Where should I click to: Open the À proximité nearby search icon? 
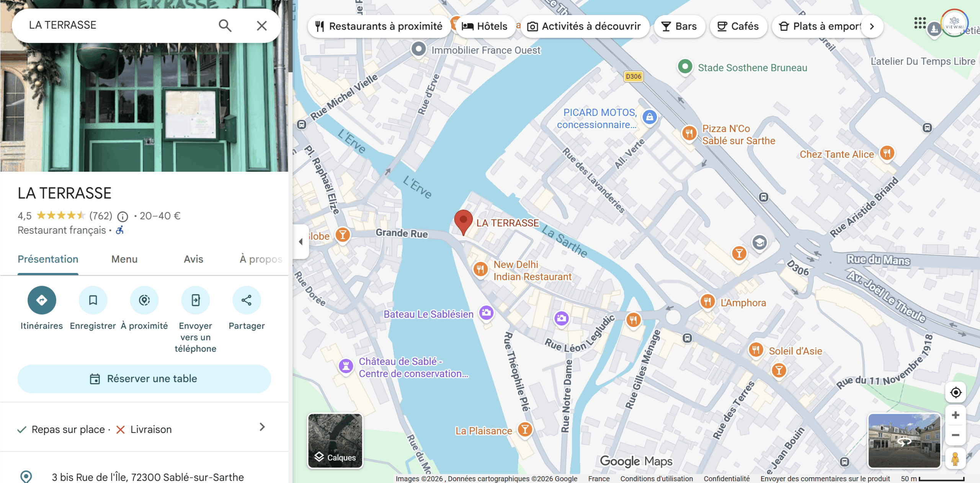[144, 300]
